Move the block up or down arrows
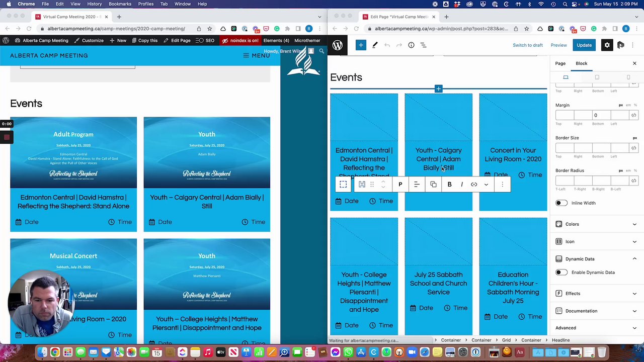The width and height of the screenshot is (644, 362). pyautogui.click(x=383, y=185)
